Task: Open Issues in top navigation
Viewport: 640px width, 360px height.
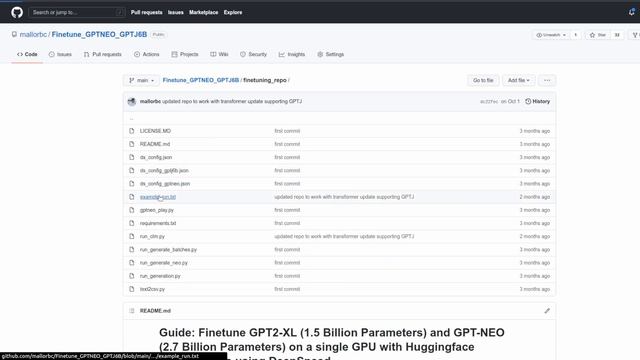Action: click(x=176, y=12)
